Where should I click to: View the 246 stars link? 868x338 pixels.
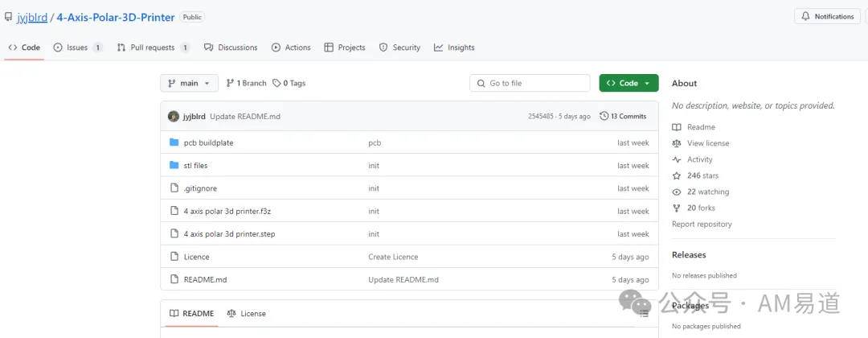point(702,175)
